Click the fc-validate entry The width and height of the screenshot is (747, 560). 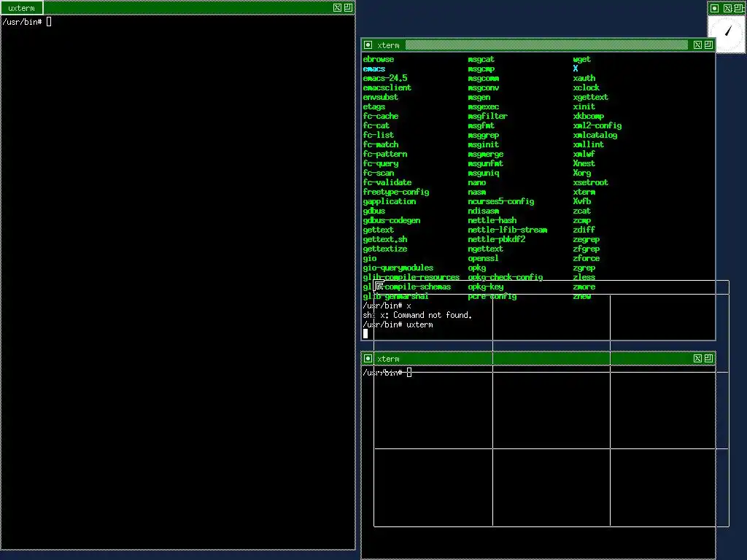click(387, 182)
